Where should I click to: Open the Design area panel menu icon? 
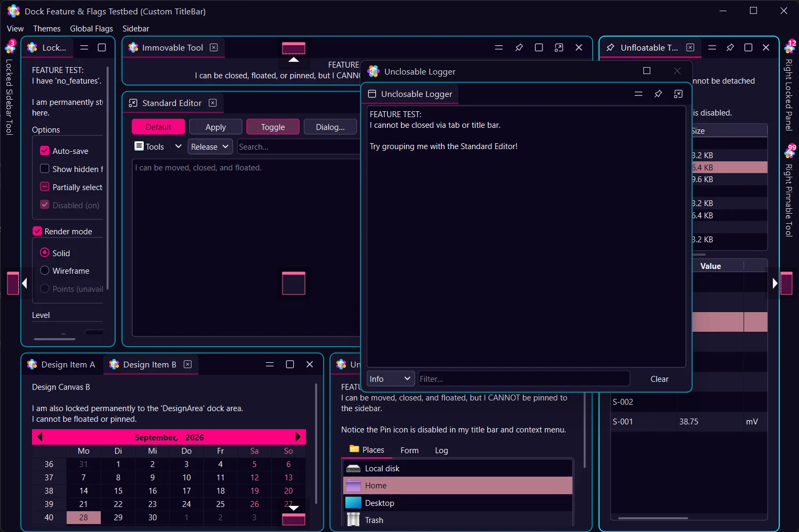(270, 364)
